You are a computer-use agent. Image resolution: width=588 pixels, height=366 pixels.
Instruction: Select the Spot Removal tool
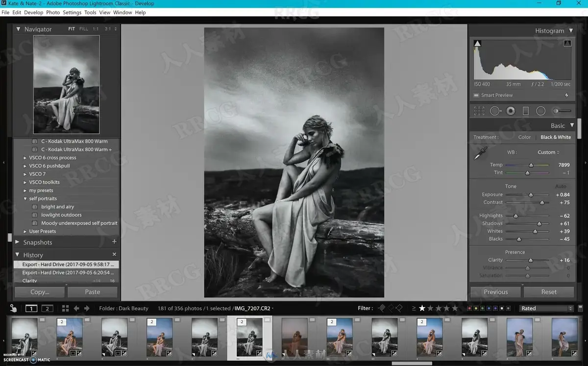pos(495,111)
